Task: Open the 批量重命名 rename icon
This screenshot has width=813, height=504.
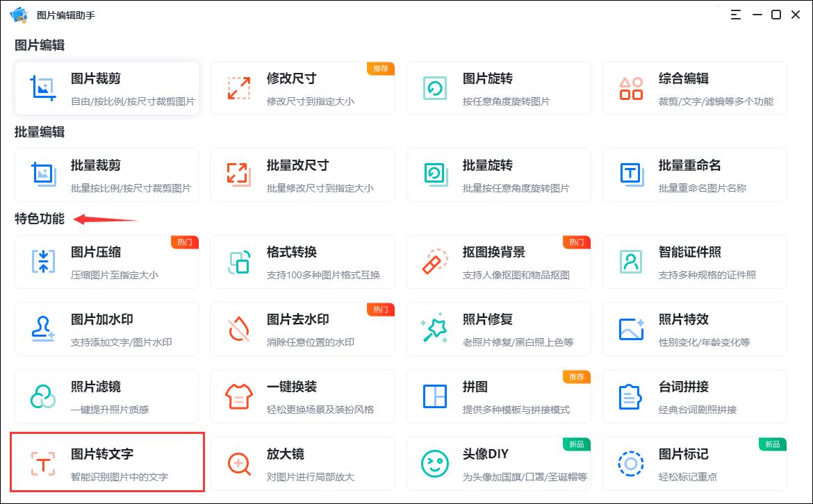Action: (x=631, y=174)
